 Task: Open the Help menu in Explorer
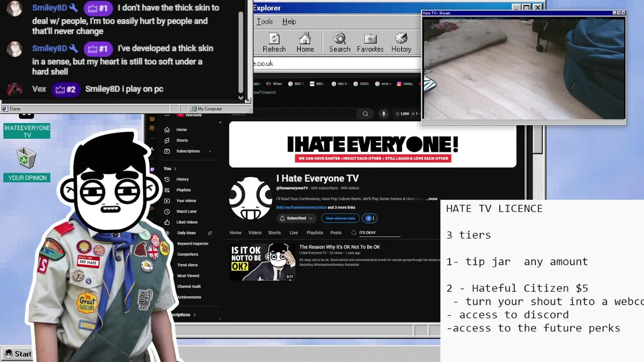pyautogui.click(x=289, y=22)
